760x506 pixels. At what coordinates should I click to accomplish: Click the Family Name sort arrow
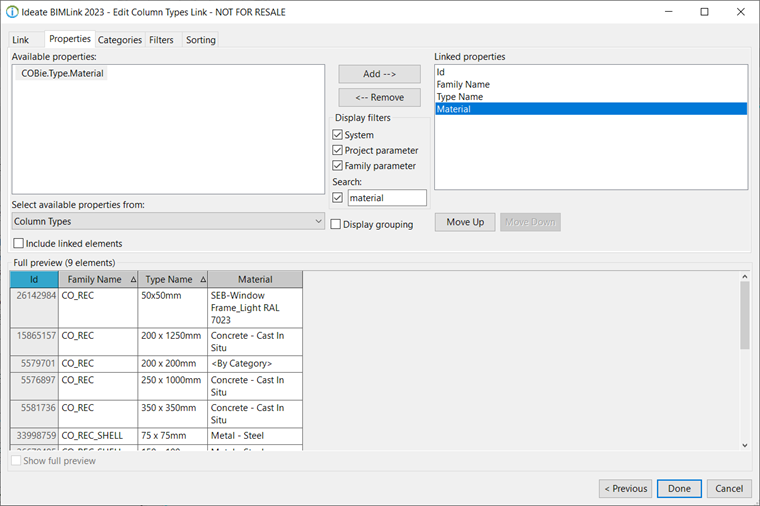(x=133, y=280)
